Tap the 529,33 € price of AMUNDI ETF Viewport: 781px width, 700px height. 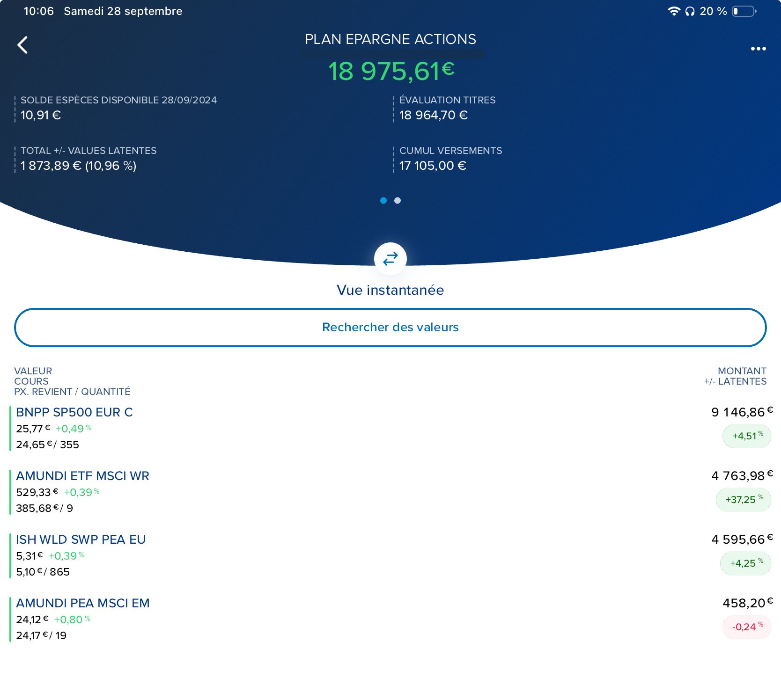click(37, 492)
